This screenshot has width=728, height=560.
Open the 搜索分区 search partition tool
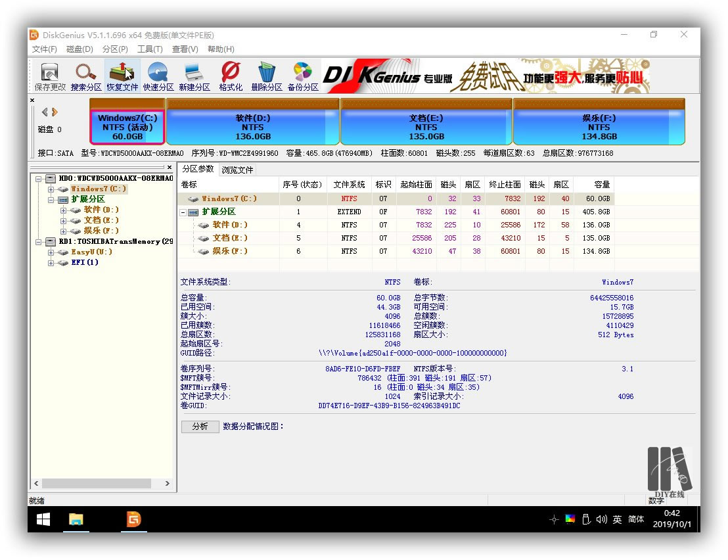pyautogui.click(x=86, y=76)
